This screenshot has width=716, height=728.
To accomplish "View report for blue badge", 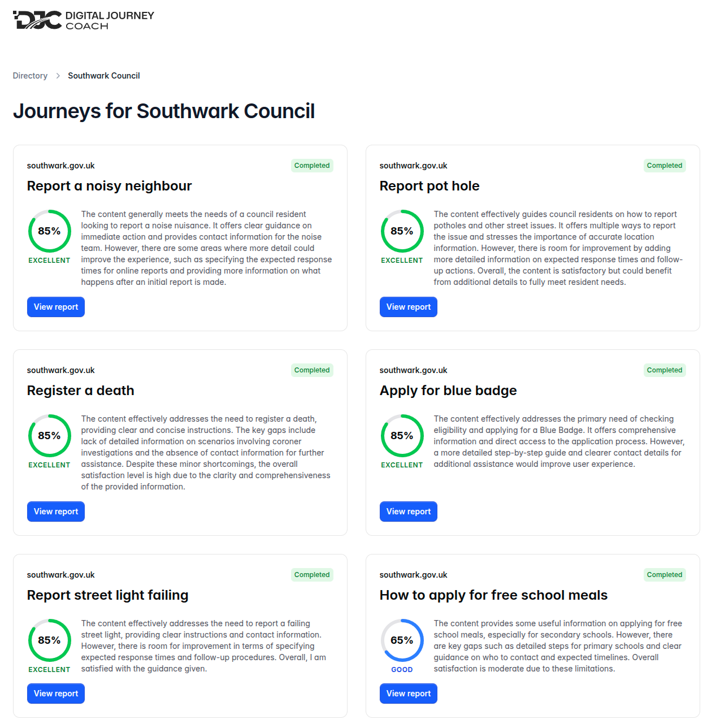I will click(x=409, y=512).
